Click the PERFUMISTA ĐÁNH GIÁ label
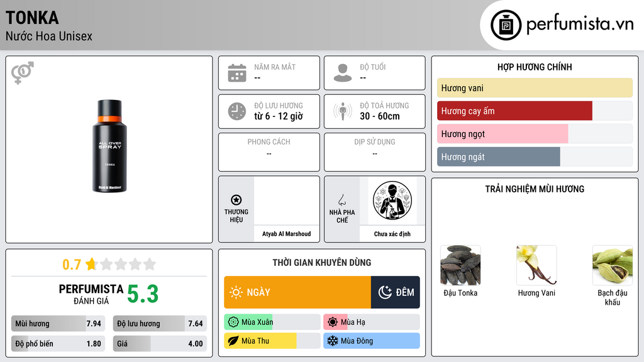 pos(91,294)
